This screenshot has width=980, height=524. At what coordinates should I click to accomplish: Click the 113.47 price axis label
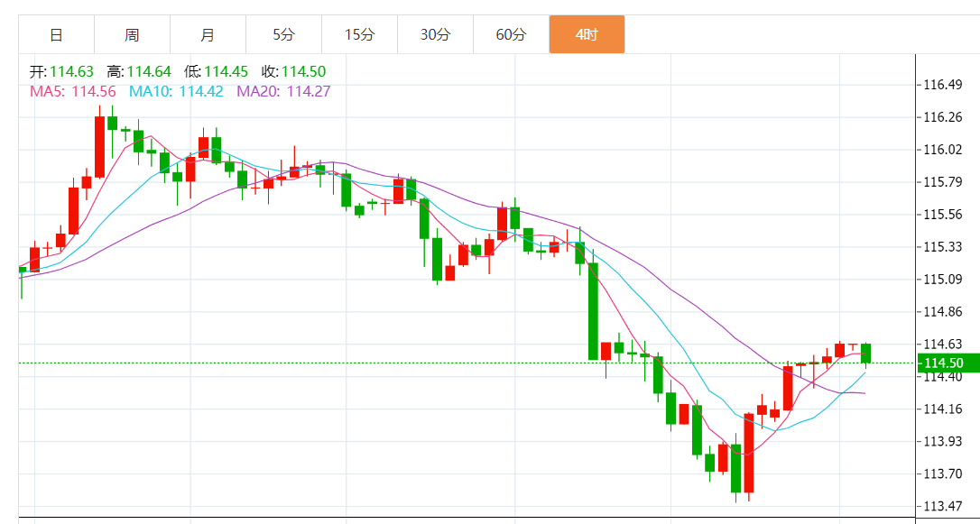945,507
